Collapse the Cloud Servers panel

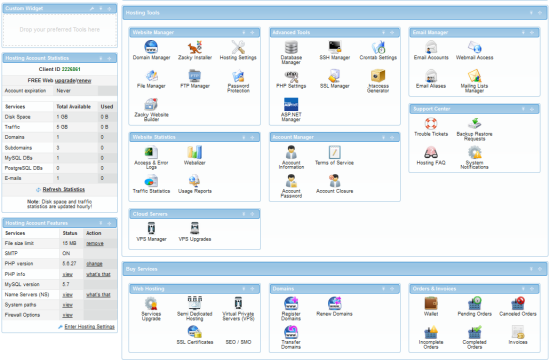click(243, 214)
